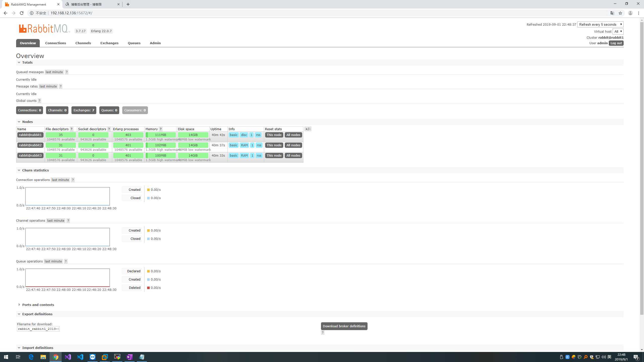Collapse the Export definitions section
The width and height of the screenshot is (644, 362).
(35, 314)
